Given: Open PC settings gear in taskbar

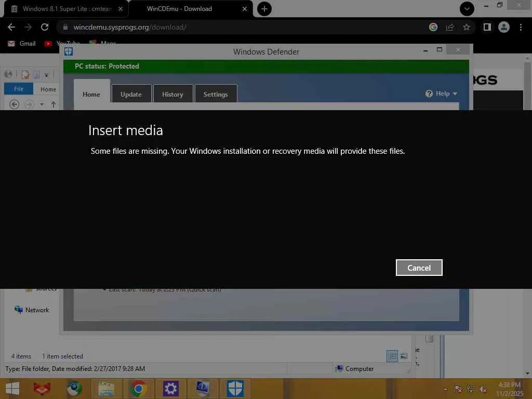Looking at the screenshot, I should (x=170, y=389).
